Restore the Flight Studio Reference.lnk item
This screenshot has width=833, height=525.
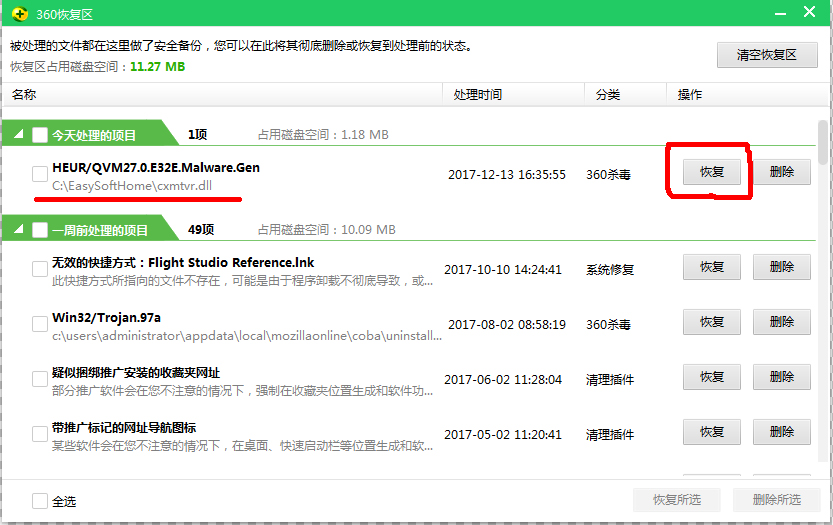click(x=711, y=267)
